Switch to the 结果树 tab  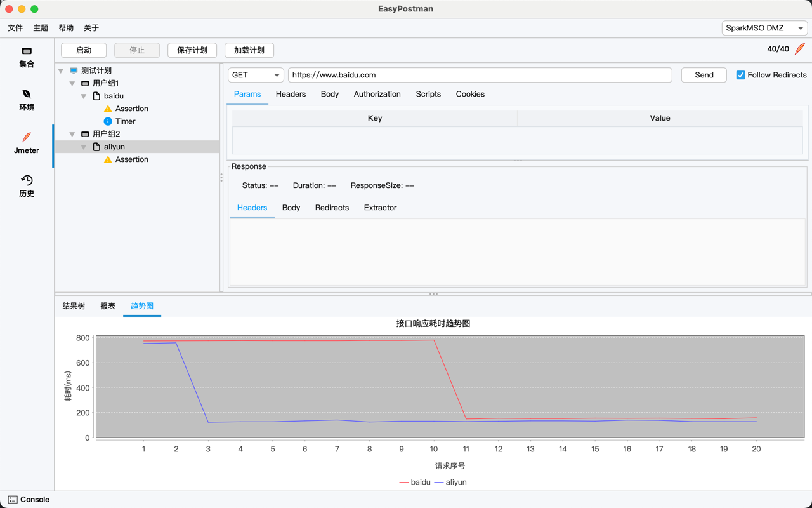(74, 306)
